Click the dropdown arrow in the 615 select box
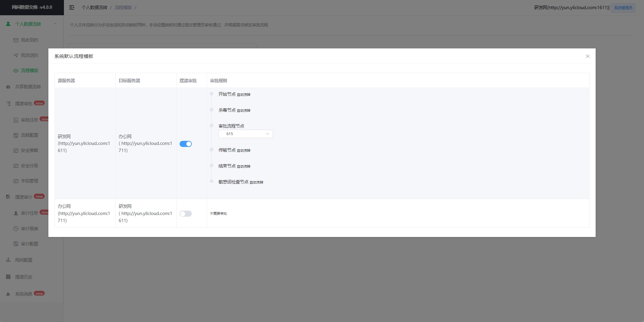Image resolution: width=644 pixels, height=322 pixels. [x=268, y=134]
